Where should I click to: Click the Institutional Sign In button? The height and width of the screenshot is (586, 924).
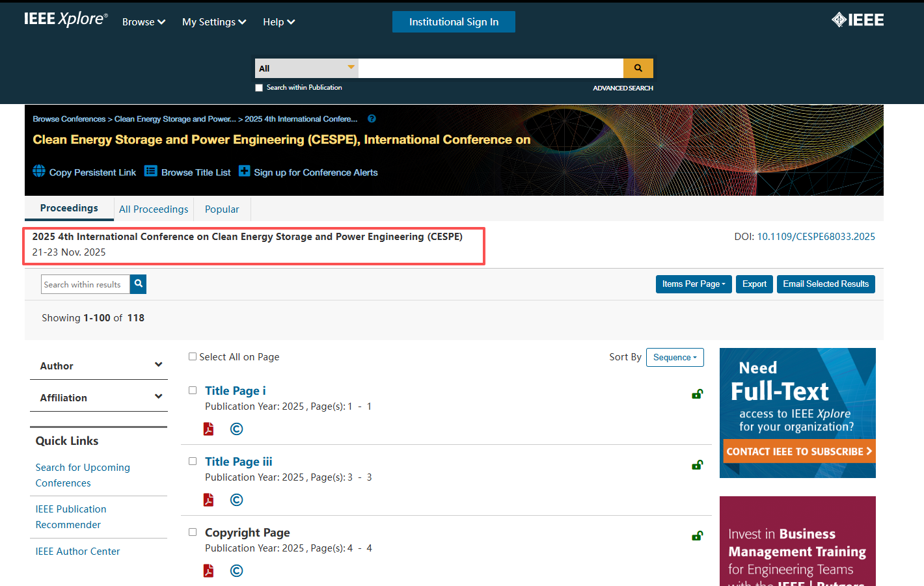pyautogui.click(x=454, y=22)
